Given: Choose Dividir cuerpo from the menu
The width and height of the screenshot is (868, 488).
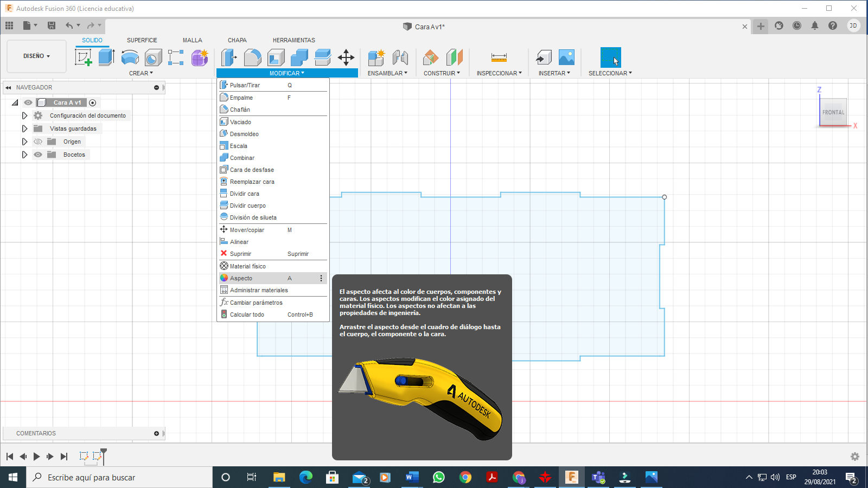Looking at the screenshot, I should (273, 206).
